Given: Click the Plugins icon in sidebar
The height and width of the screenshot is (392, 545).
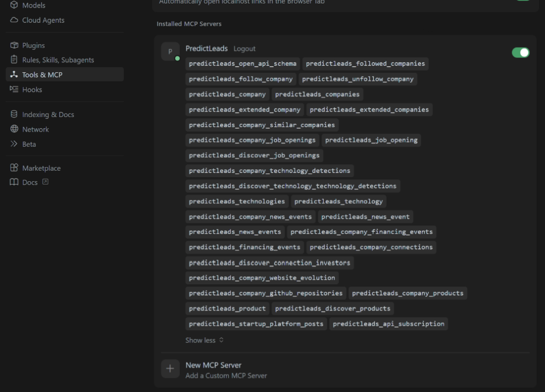Looking at the screenshot, I should click(14, 45).
